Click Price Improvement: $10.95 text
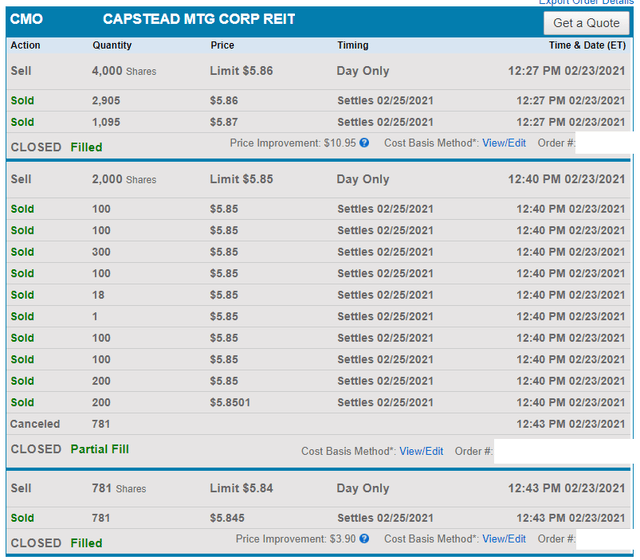 293,143
